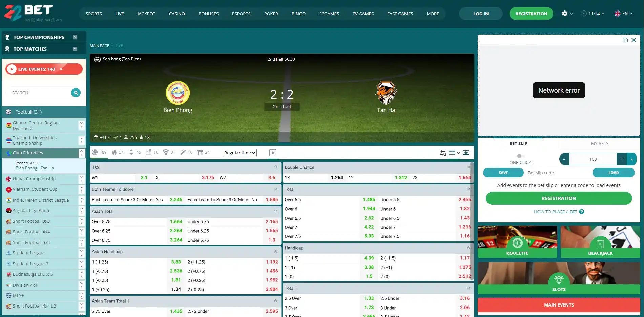Image resolution: width=644 pixels, height=317 pixels.
Task: Open the Sports menu
Action: tap(94, 14)
